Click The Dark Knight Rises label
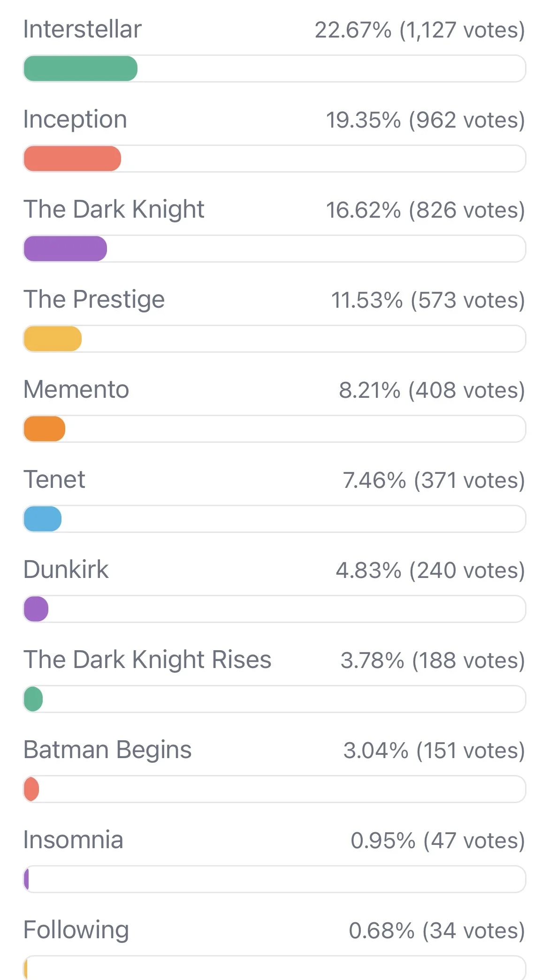 pos(147,660)
